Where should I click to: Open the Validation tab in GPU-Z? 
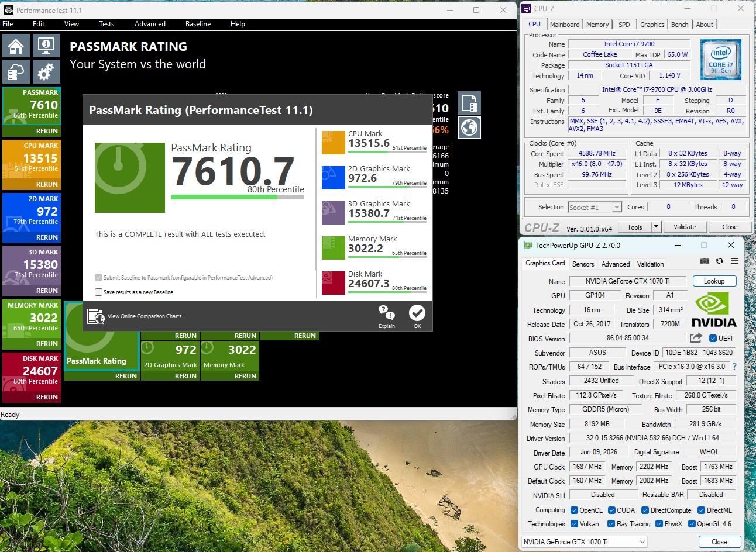point(650,264)
